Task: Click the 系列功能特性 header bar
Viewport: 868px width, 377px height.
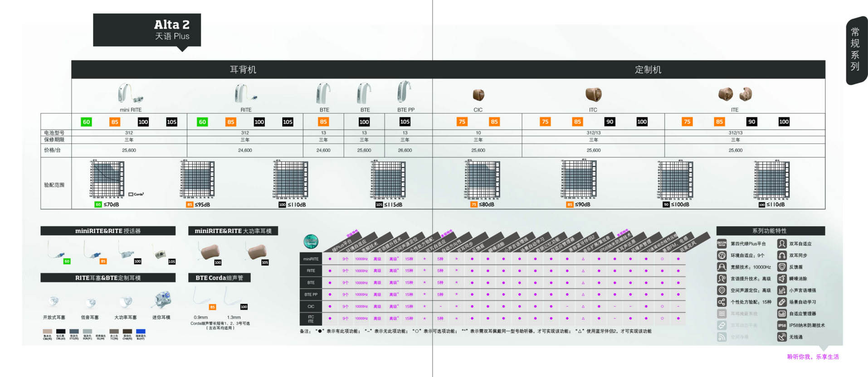Action: (770, 231)
